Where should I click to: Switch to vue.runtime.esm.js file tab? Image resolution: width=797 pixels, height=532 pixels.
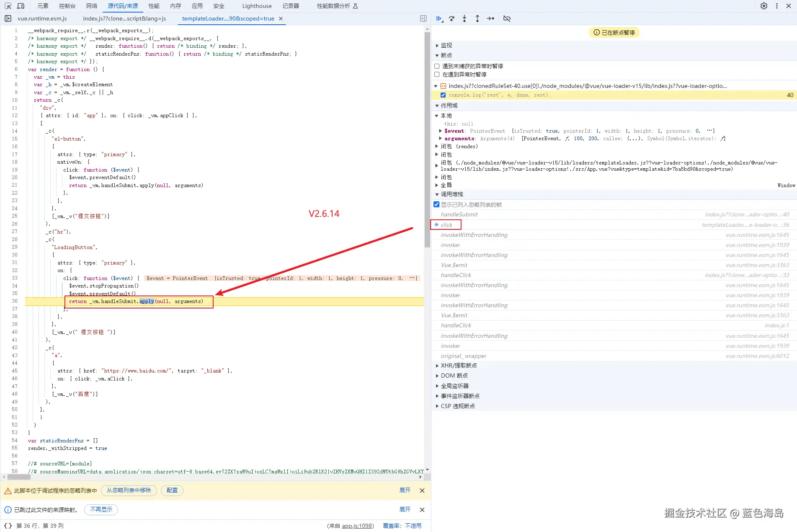pos(42,18)
